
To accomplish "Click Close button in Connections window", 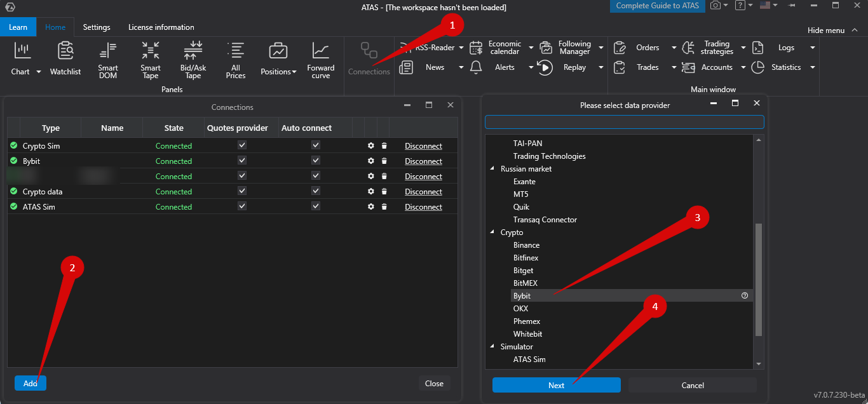I will click(x=435, y=383).
